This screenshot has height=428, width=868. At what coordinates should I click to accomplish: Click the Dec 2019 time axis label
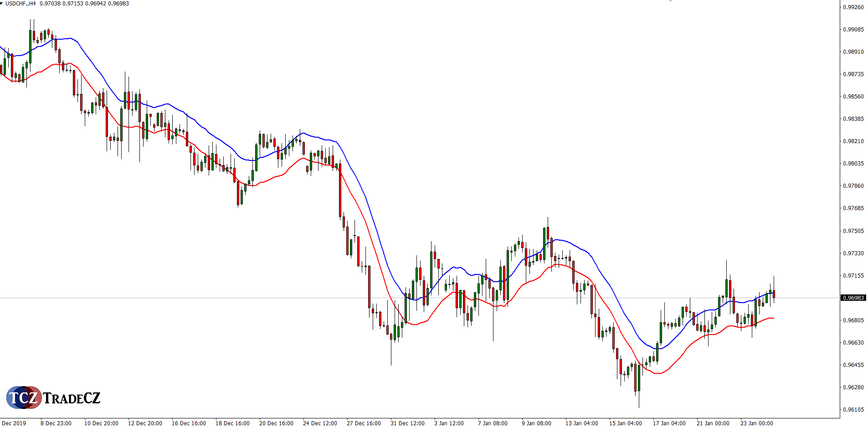tap(14, 423)
